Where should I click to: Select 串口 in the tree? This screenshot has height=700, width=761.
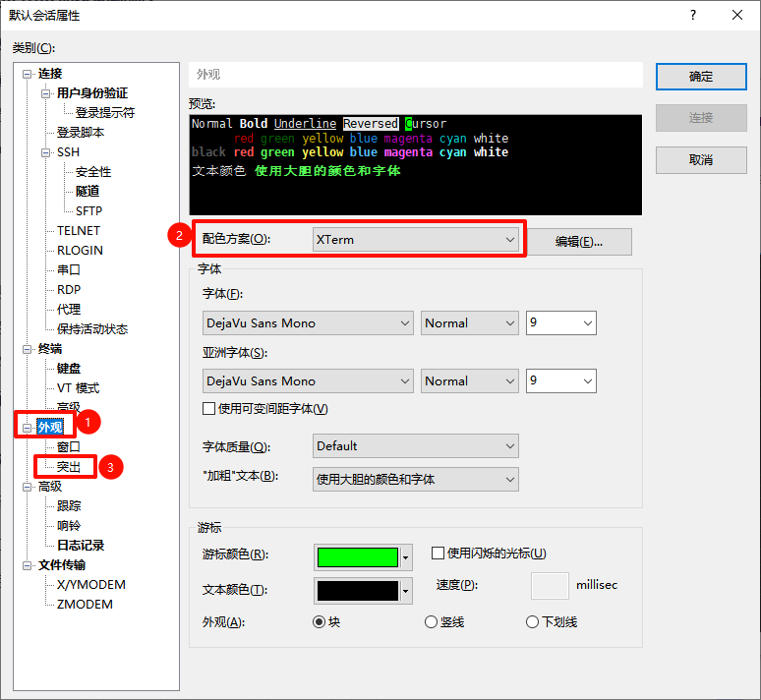[69, 270]
